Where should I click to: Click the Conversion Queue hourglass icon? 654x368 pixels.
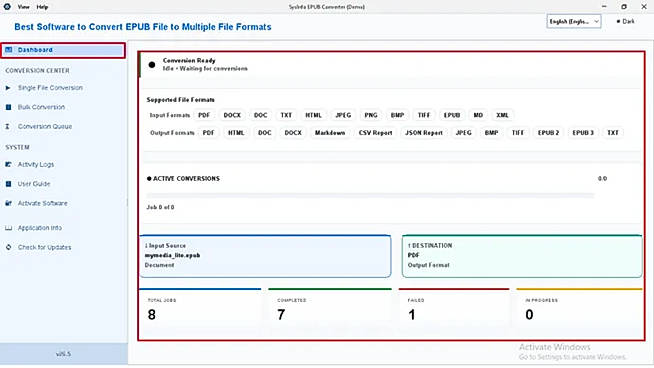8,126
